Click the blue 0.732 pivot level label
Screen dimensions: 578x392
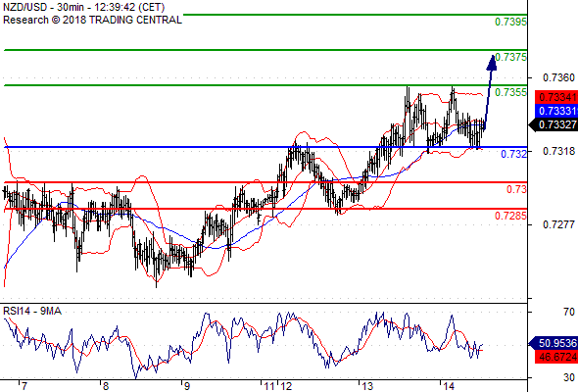click(x=514, y=154)
